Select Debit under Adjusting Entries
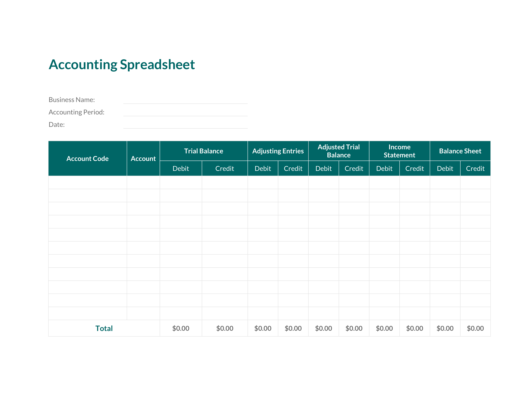 pos(263,168)
